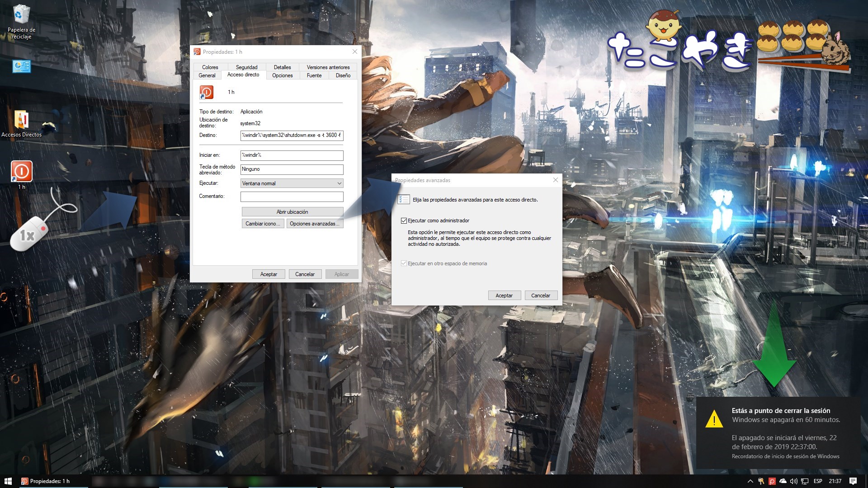Click the Opciones avanzadas... button
The height and width of the screenshot is (488, 868).
(315, 224)
